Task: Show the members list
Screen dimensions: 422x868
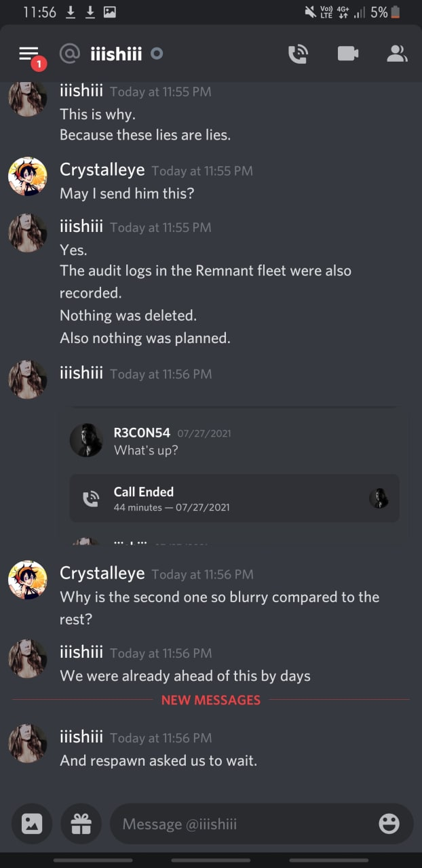Action: click(x=396, y=54)
